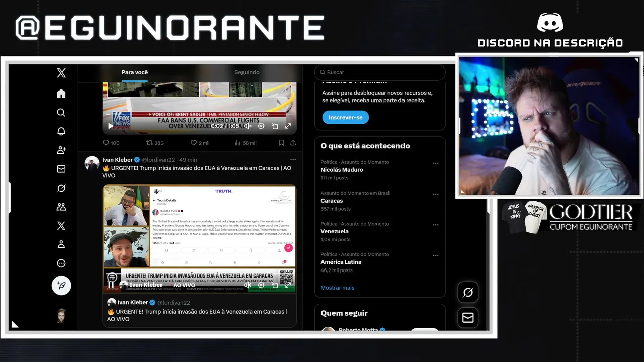Image resolution: width=644 pixels, height=362 pixels.
Task: Open account avatar at sidebar bottom
Action: [61, 316]
